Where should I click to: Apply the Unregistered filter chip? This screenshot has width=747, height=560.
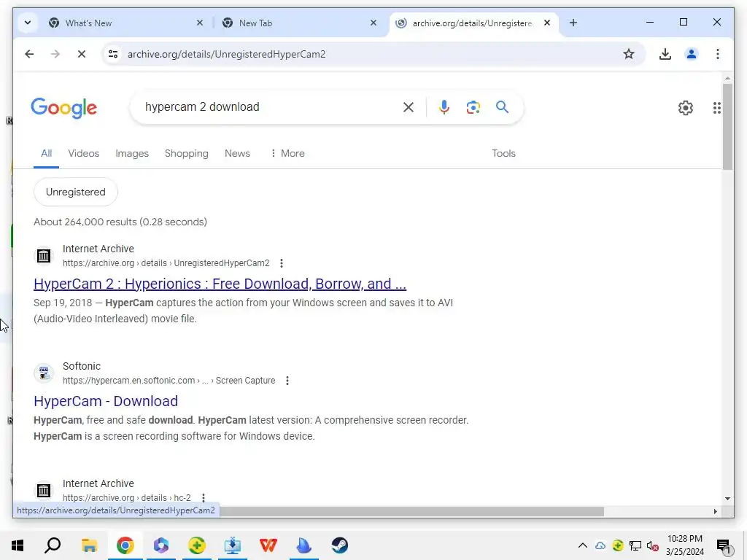pos(76,192)
